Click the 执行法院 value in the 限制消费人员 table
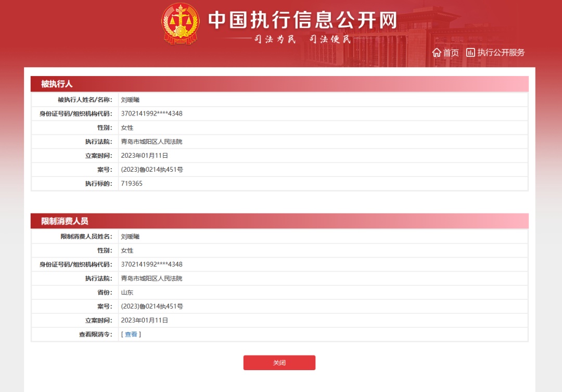The image size is (562, 392). [x=151, y=279]
